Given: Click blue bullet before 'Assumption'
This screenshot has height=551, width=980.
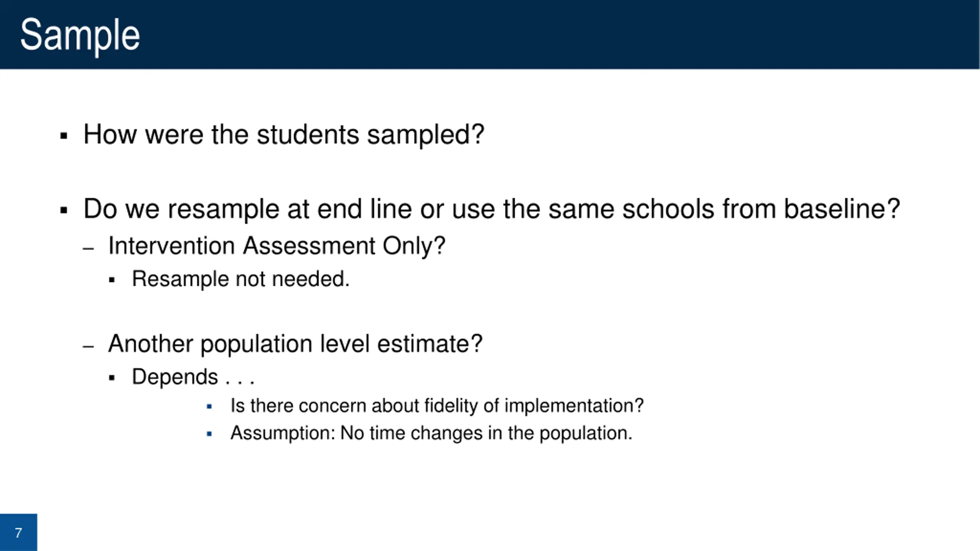Looking at the screenshot, I should (209, 434).
